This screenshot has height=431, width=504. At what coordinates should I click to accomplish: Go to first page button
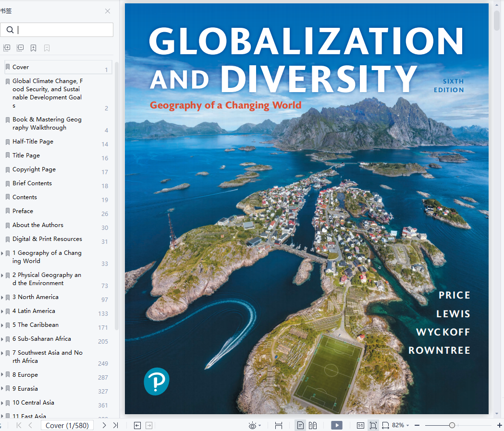[x=19, y=425]
